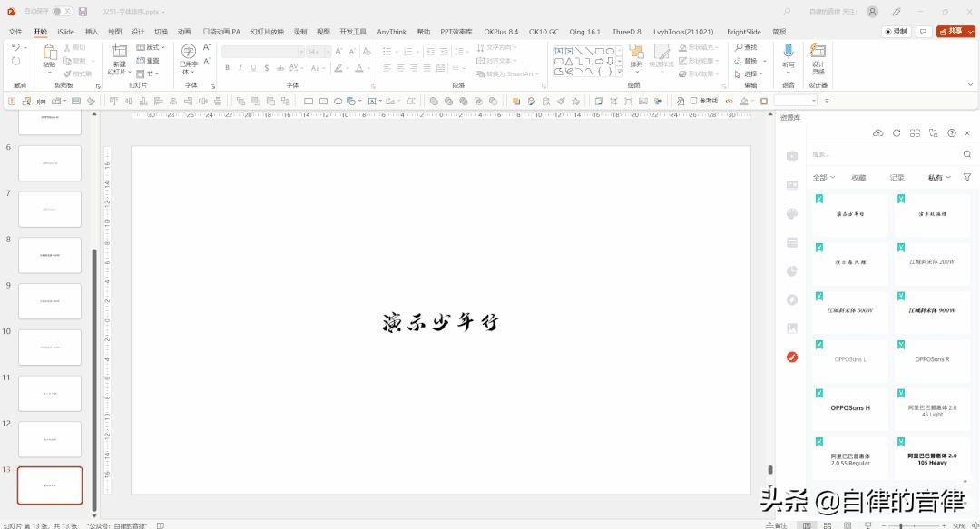980x529 pixels.
Task: Click the zoom slider in status bar
Action: (913, 525)
